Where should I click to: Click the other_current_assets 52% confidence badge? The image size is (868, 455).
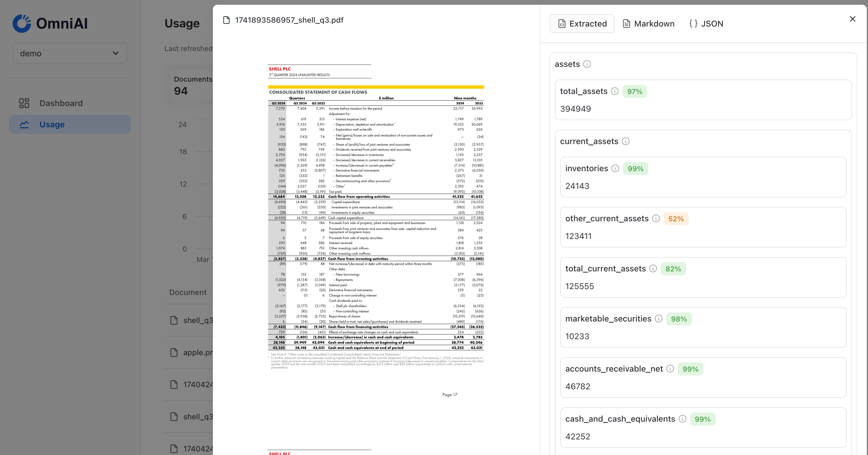coord(676,219)
